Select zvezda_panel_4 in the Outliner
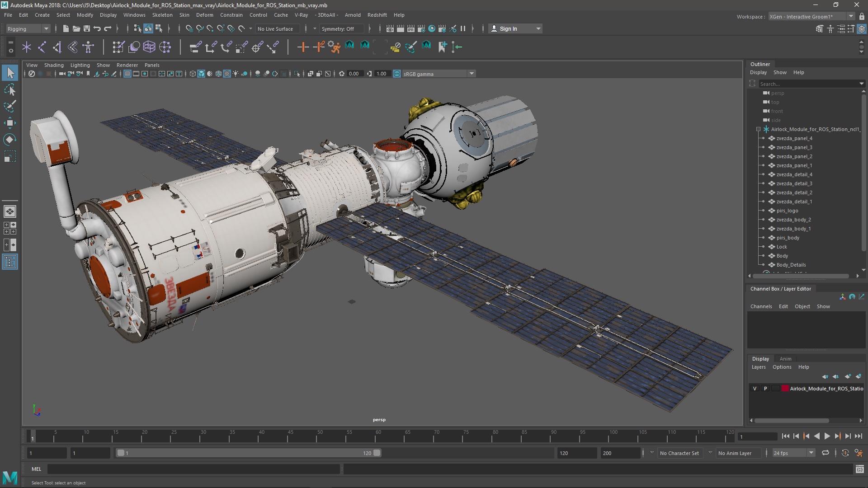The image size is (868, 488). 794,138
